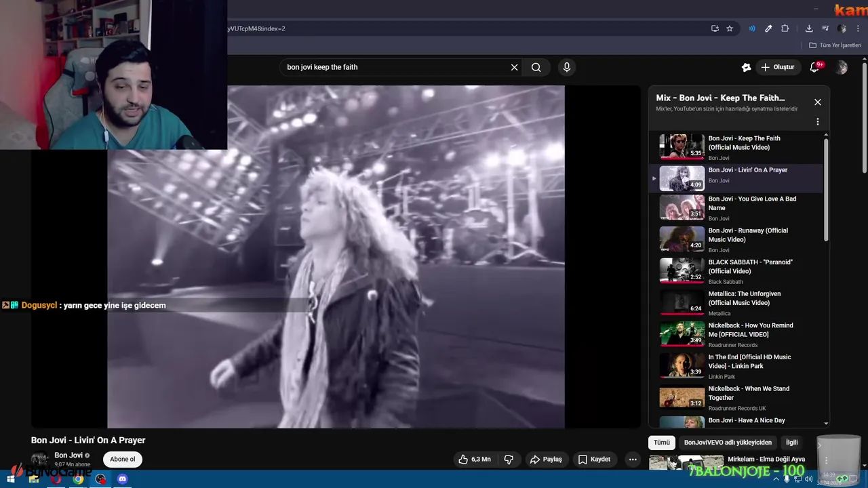
Task: Select the İlgili filter chip
Action: click(792, 443)
